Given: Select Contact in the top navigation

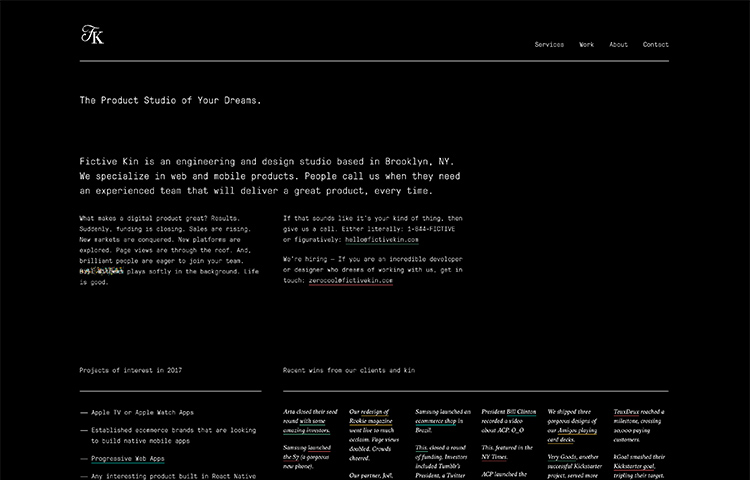Looking at the screenshot, I should [655, 45].
